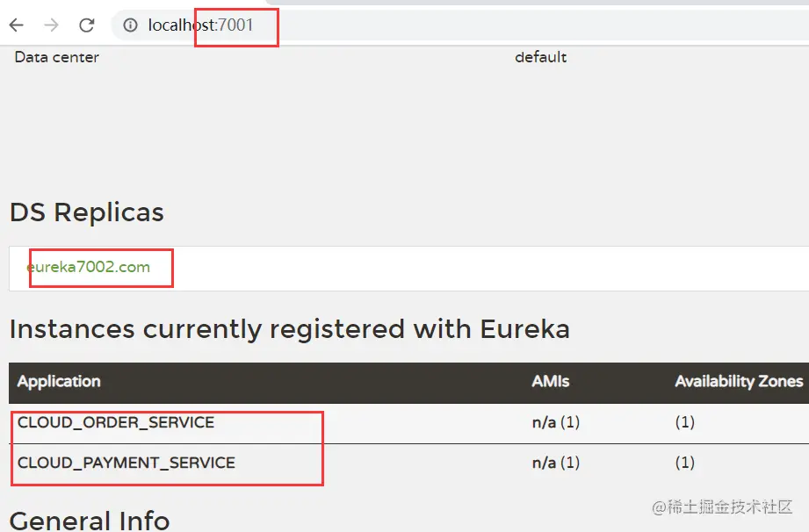The height and width of the screenshot is (532, 809).
Task: Select n/a (1) in the CLOUD_ORDER_SERVICE row
Action: tap(556, 422)
